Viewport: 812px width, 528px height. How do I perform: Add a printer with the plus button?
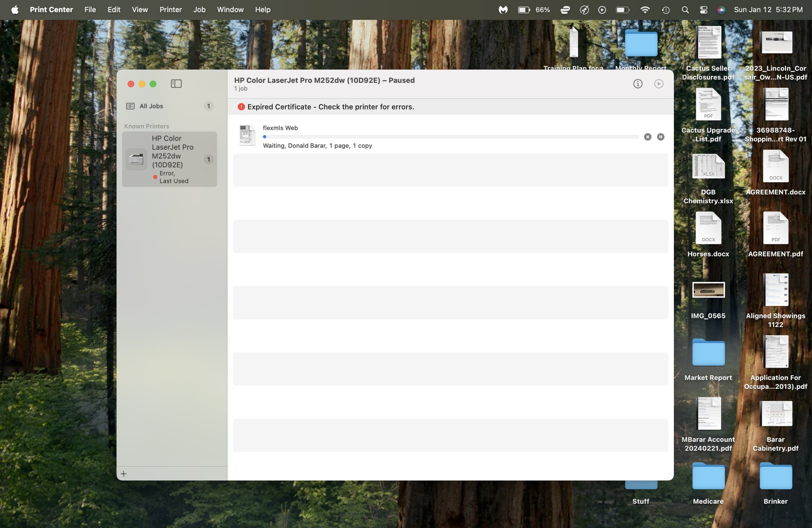click(x=124, y=474)
